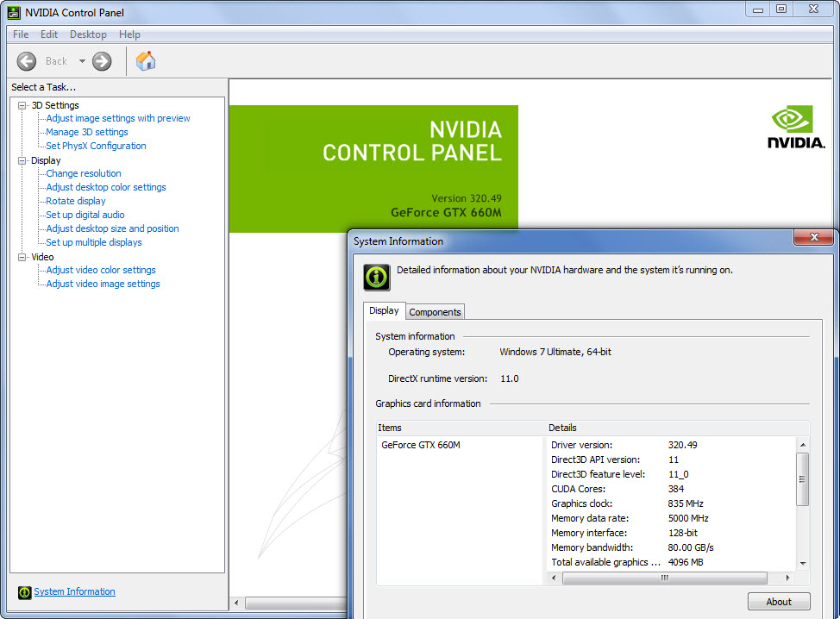Click the Memory bandwidth row
This screenshot has width=840, height=619.
pyautogui.click(x=673, y=547)
